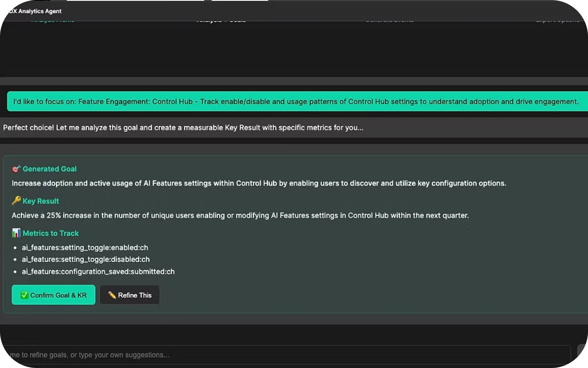The width and height of the screenshot is (588, 368).
Task: Select metric ai_features:setting_toggle:enabled:ch
Action: (85, 248)
